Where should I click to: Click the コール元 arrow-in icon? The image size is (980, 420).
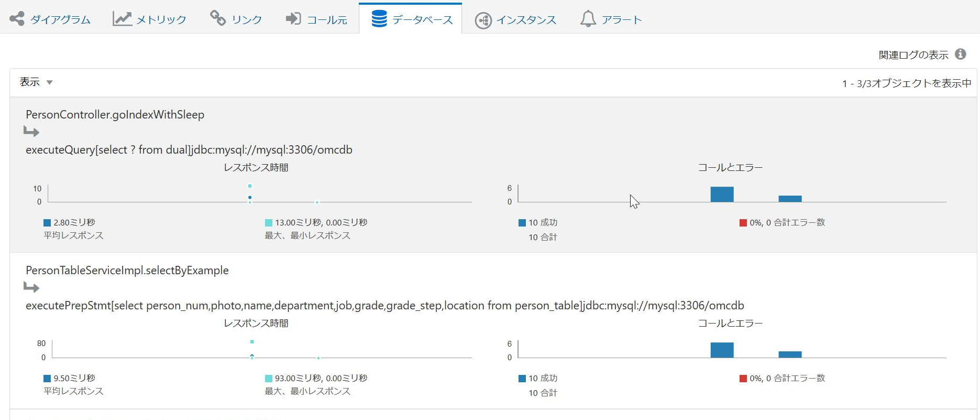coord(293,18)
